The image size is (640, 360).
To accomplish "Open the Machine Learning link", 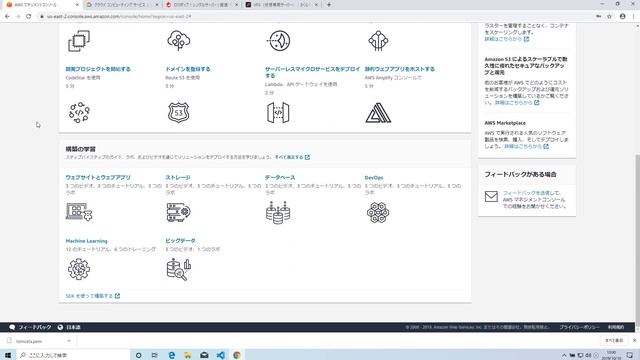I will click(x=87, y=241).
